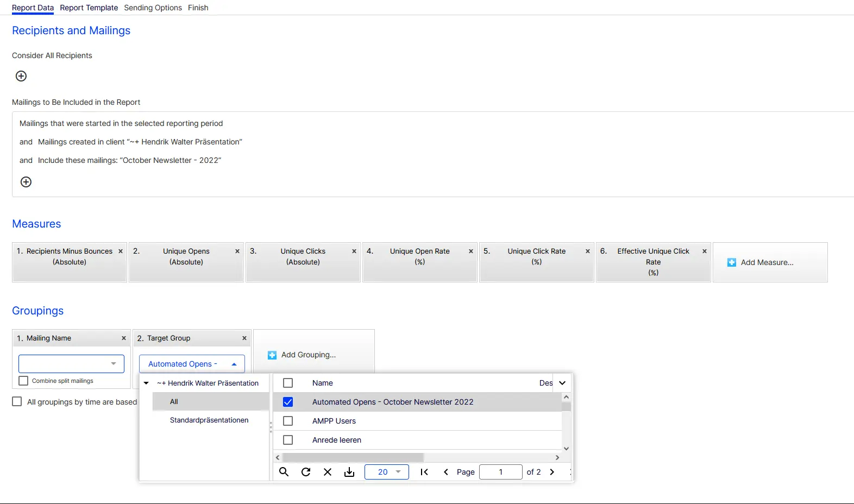Image resolution: width=854 pixels, height=504 pixels.
Task: Go to the previous page of results
Action: coord(446,472)
